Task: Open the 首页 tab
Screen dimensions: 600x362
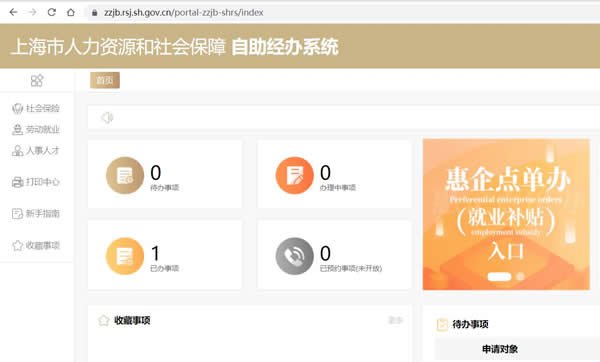Action: pos(105,80)
